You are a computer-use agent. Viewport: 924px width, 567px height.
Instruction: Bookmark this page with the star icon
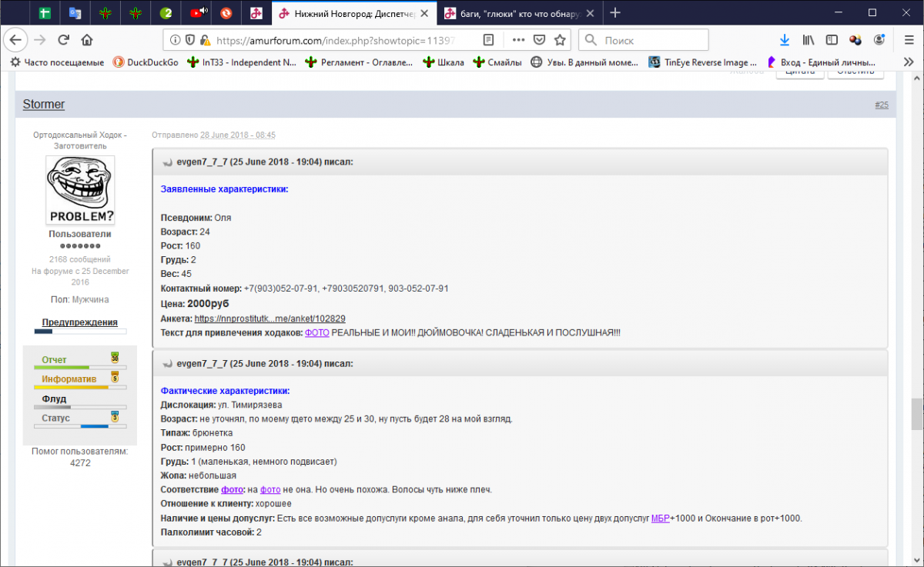click(x=561, y=40)
